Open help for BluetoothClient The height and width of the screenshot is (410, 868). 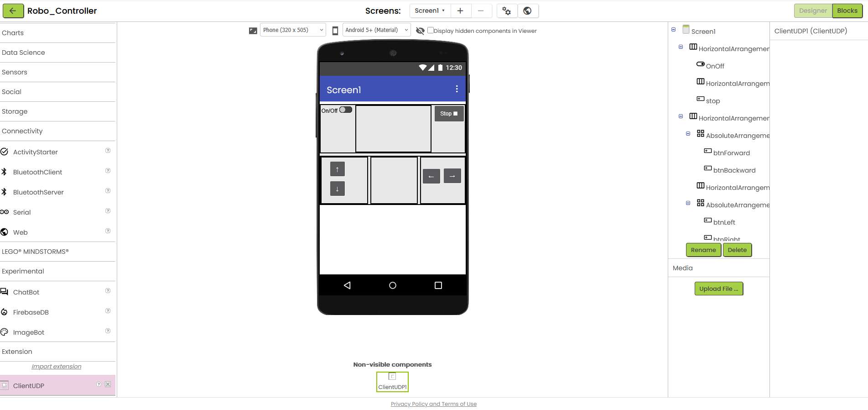pyautogui.click(x=108, y=171)
